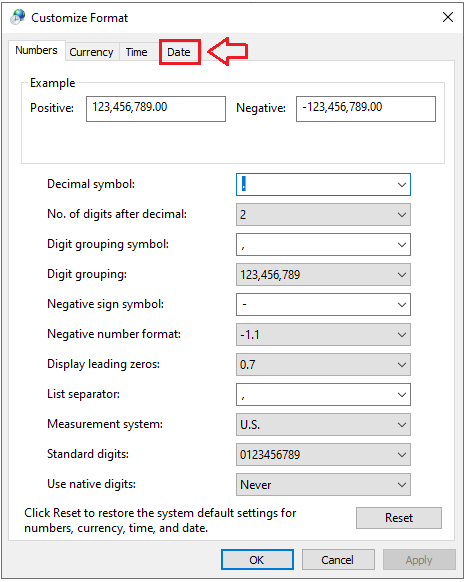Open the Standard digits dropdown

pos(323,455)
